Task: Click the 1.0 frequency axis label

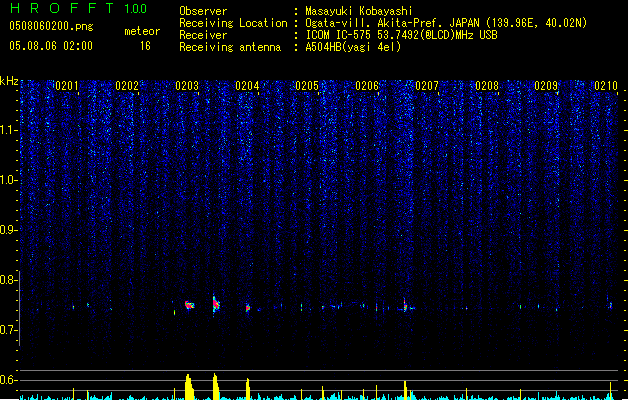Action: click(9, 180)
